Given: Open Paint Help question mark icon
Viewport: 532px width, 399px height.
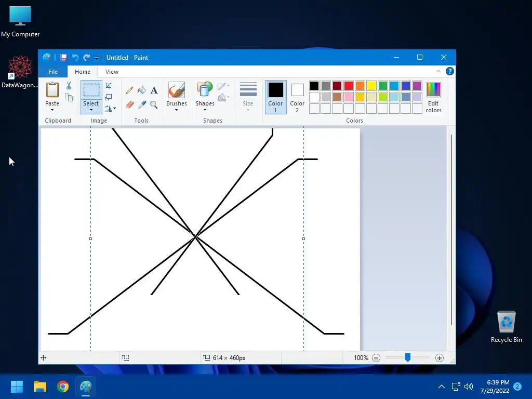Looking at the screenshot, I should 450,71.
